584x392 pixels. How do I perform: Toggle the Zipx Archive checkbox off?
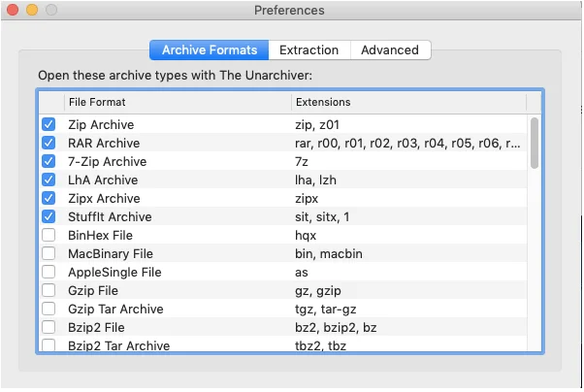(x=49, y=199)
